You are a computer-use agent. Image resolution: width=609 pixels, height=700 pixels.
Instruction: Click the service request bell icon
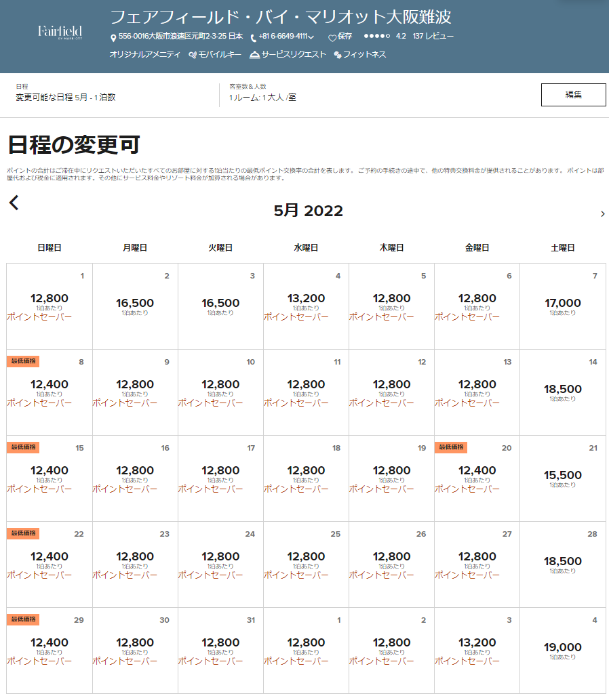pyautogui.click(x=254, y=55)
